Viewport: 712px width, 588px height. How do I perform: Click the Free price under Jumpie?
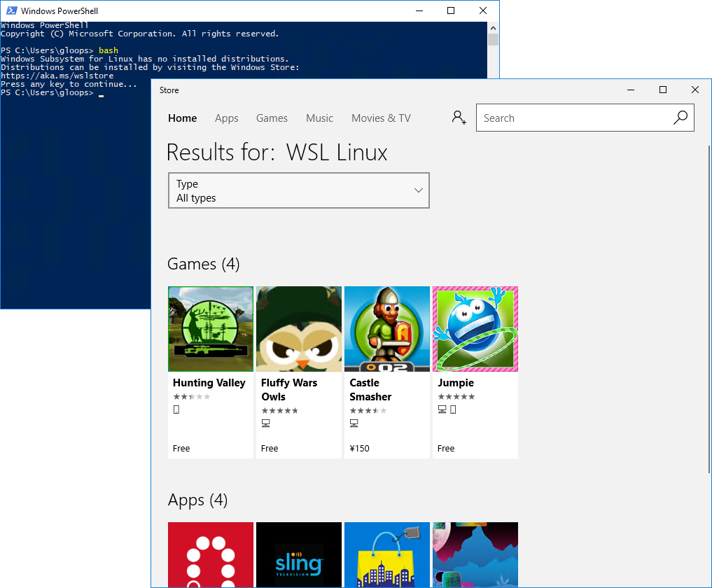click(x=446, y=448)
